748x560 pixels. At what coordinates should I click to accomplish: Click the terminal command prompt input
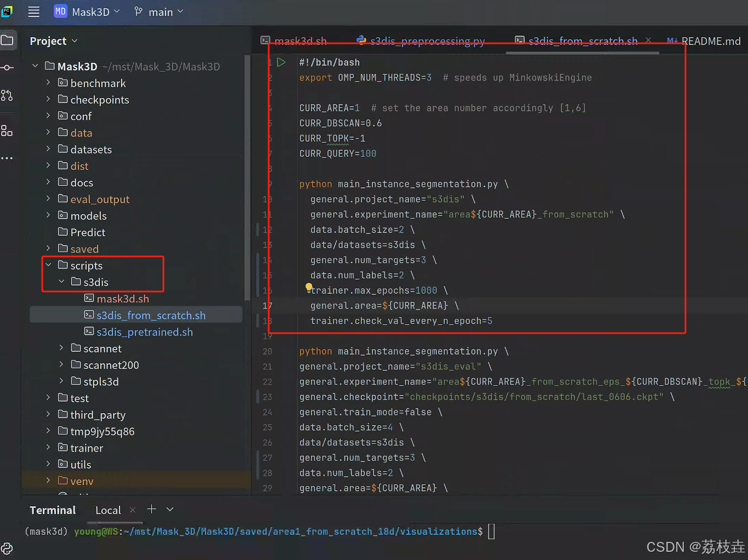(x=491, y=532)
